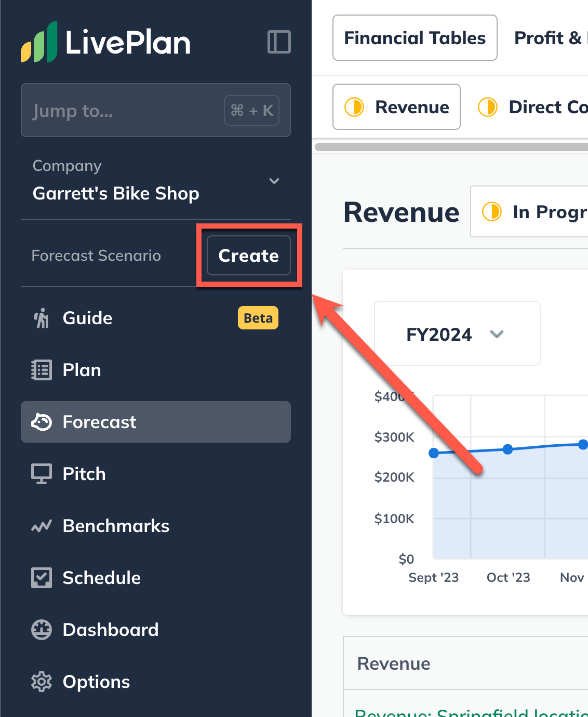
Task: Click the Company label above the shop name
Action: [x=67, y=166]
